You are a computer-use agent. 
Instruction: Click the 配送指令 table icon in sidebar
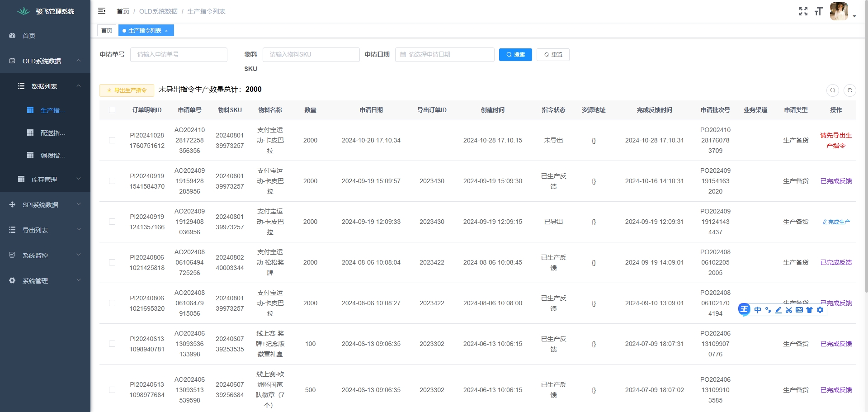pyautogui.click(x=30, y=133)
